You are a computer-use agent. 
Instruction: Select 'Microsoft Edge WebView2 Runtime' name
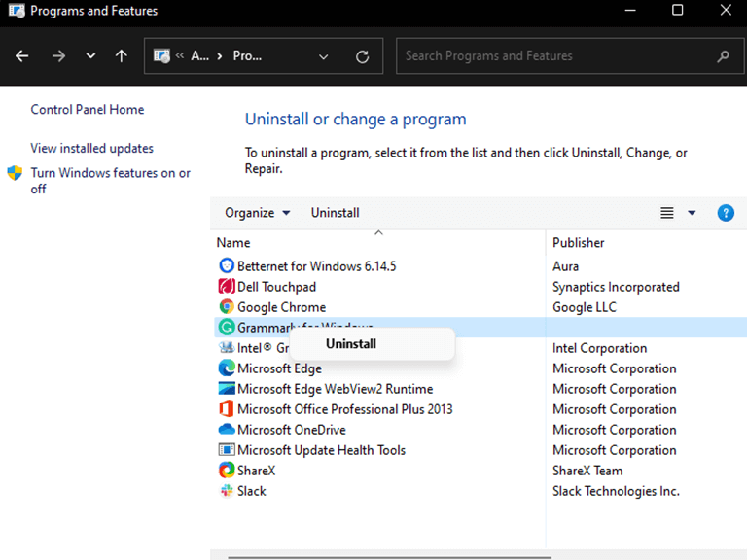pyautogui.click(x=335, y=389)
